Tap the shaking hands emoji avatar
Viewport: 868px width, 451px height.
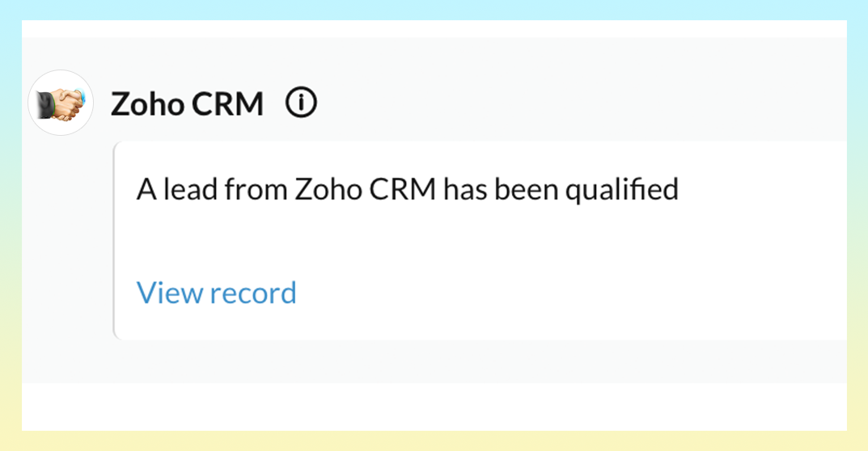click(x=61, y=103)
